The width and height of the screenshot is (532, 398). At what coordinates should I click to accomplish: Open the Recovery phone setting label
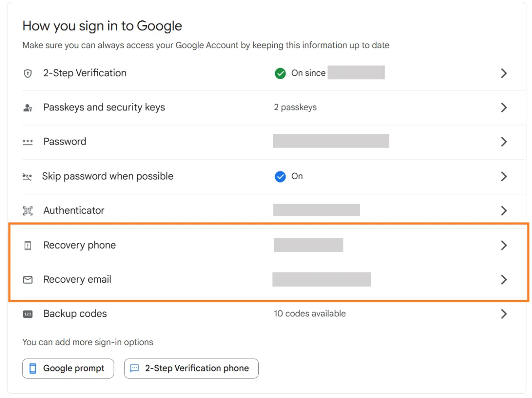pos(79,246)
